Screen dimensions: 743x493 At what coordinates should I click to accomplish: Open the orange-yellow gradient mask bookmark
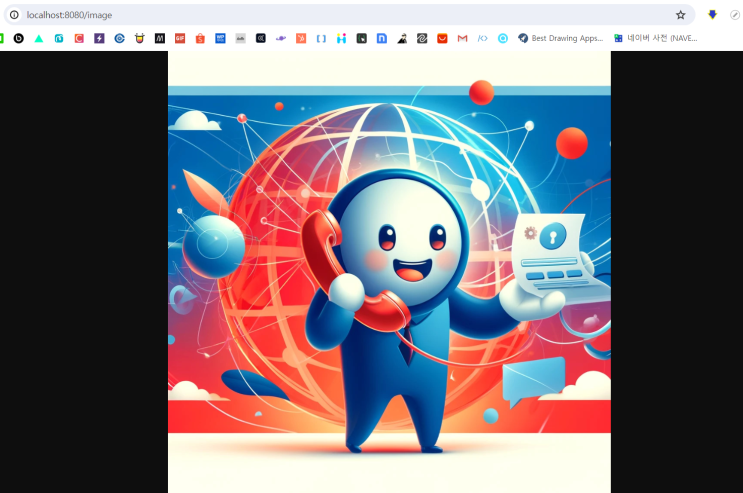(x=139, y=38)
